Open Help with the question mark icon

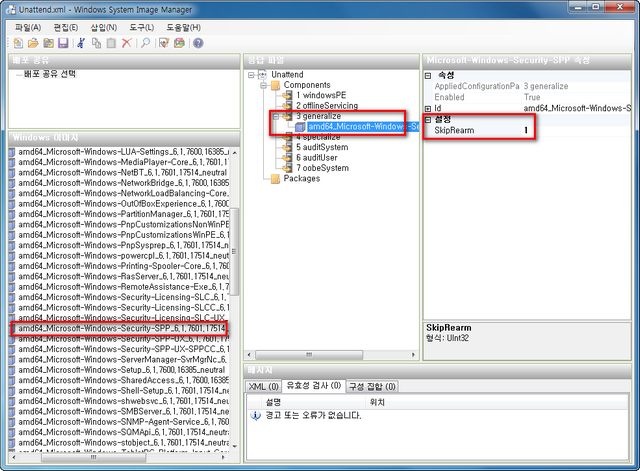click(x=198, y=43)
